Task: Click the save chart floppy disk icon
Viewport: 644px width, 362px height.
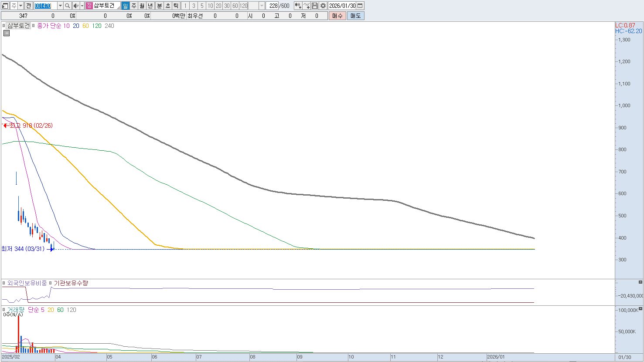Action: click(315, 6)
